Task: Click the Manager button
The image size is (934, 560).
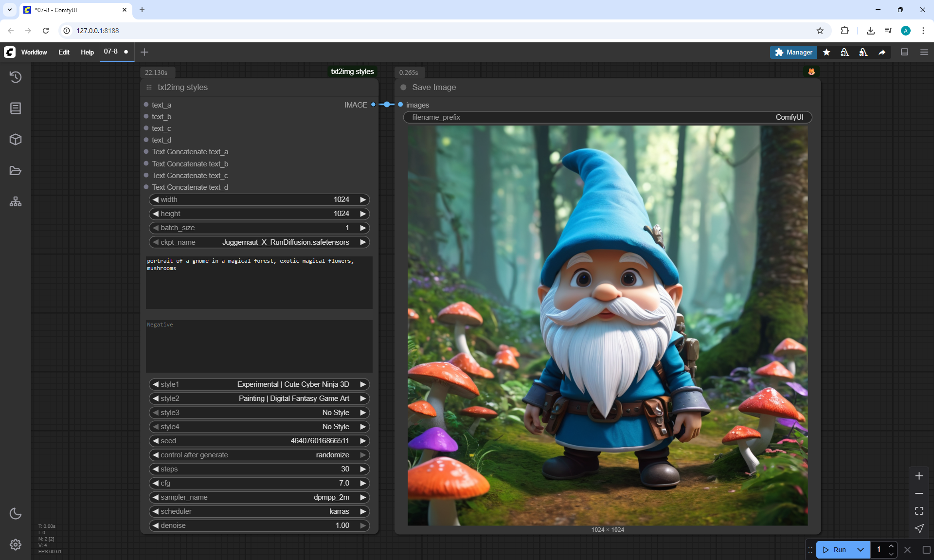Action: 793,52
